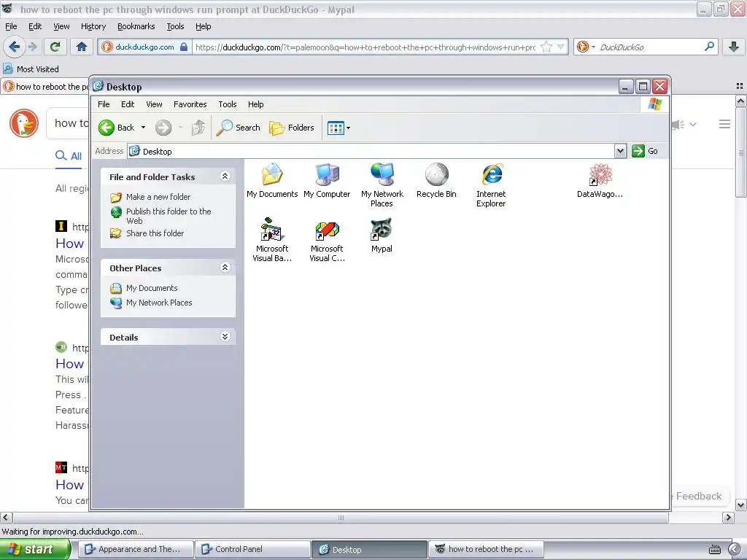
Task: Click Explorer Forward arrow button
Action: [x=163, y=128]
